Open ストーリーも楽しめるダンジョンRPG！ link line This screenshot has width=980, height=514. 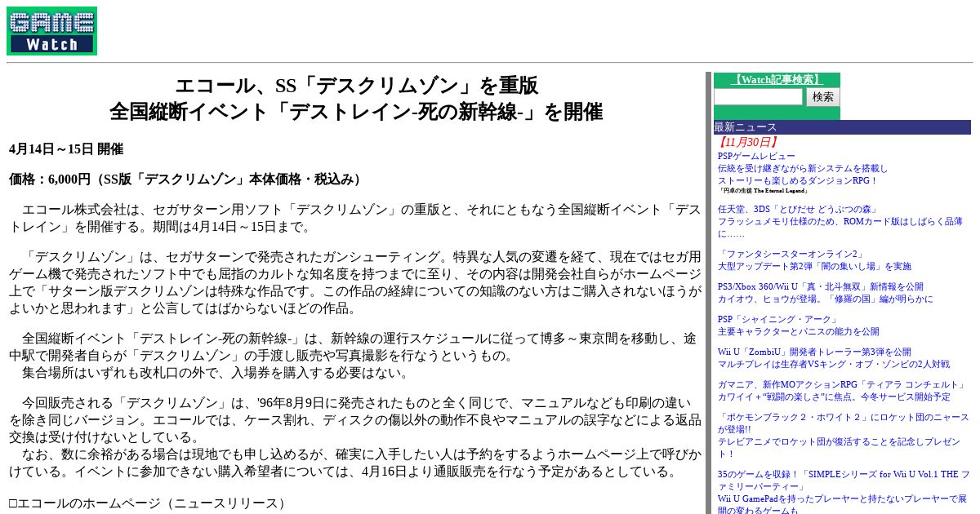pos(798,180)
